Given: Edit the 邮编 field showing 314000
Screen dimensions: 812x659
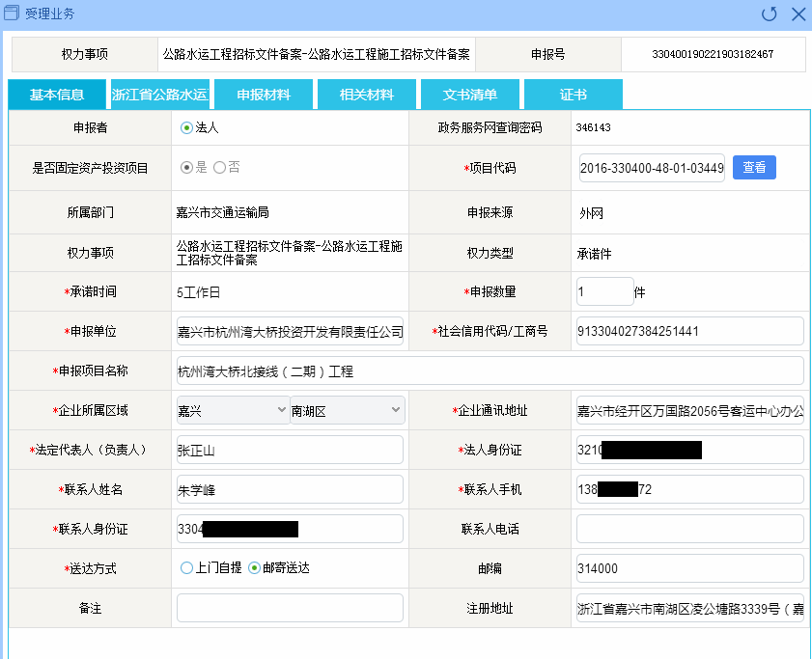Looking at the screenshot, I should [x=689, y=568].
